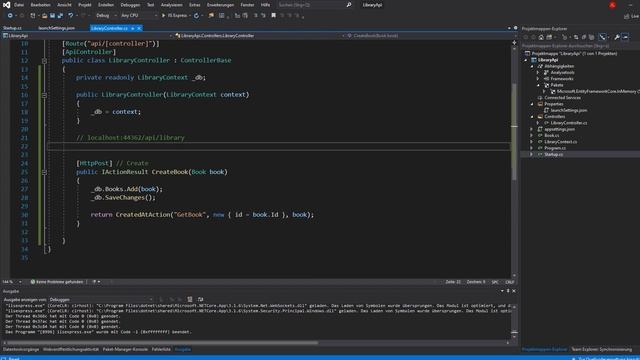This screenshot has height=360, width=640.
Task: Collapse the Abhängigkeiten node in Projektmappen-Explorer
Action: (532, 66)
